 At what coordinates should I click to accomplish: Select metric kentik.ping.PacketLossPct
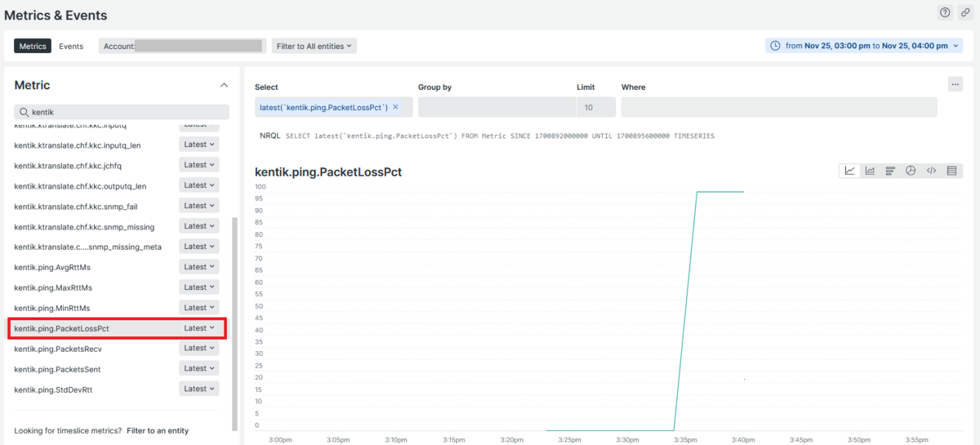61,328
